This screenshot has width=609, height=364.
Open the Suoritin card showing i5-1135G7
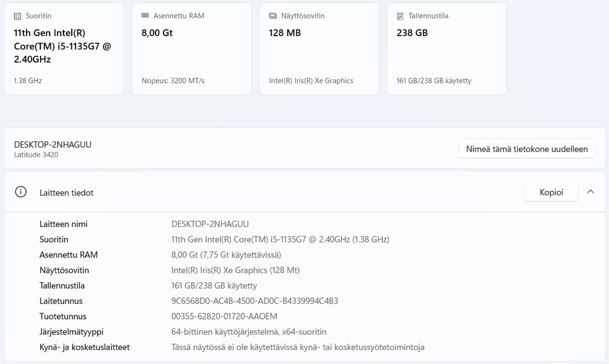pyautogui.click(x=64, y=48)
